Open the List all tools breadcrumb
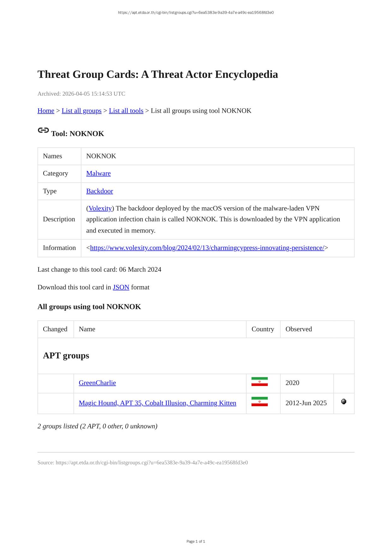392x554 pixels. [x=126, y=111]
